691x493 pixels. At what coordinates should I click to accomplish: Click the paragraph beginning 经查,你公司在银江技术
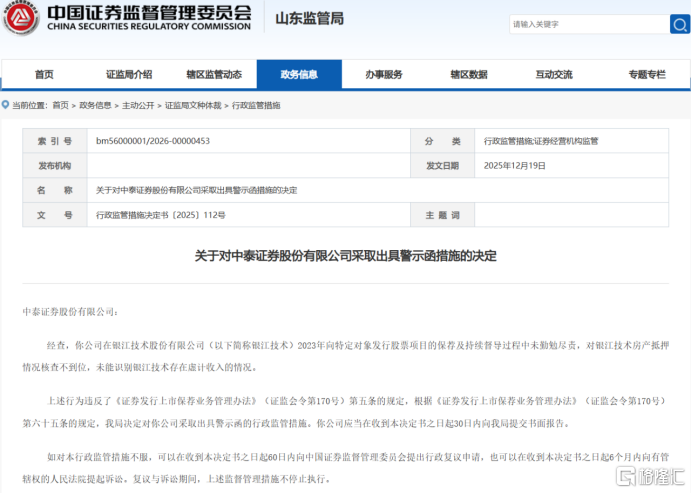pyautogui.click(x=346, y=356)
